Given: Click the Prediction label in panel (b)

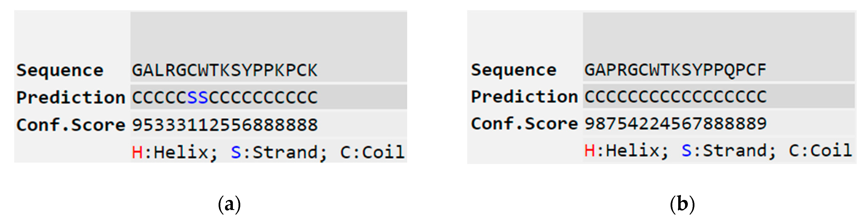Looking at the screenshot, I should pos(524,97).
